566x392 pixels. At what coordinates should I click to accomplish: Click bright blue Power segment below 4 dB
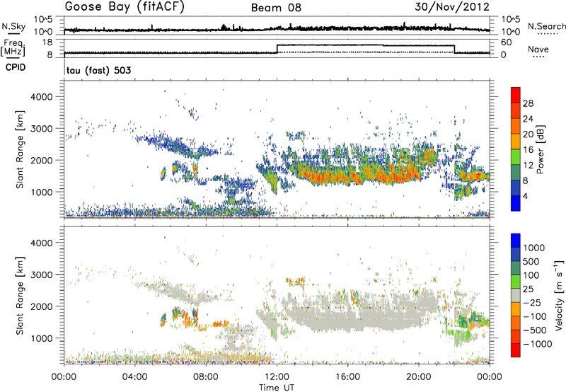516,203
